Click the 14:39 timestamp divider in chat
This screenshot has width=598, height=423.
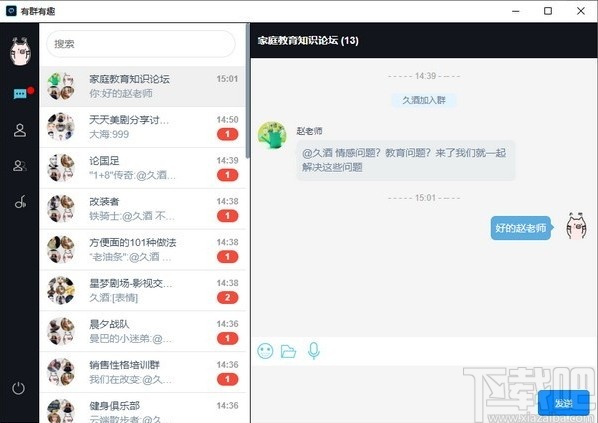[x=424, y=76]
